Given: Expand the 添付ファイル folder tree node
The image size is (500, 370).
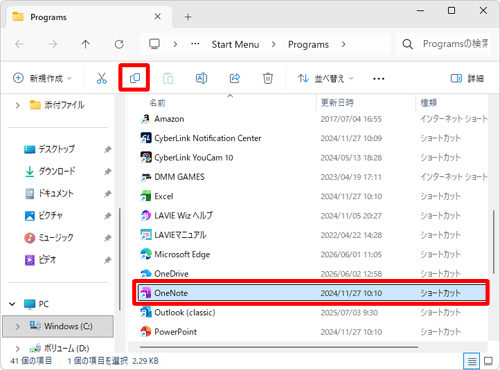Looking at the screenshot, I should (18, 105).
